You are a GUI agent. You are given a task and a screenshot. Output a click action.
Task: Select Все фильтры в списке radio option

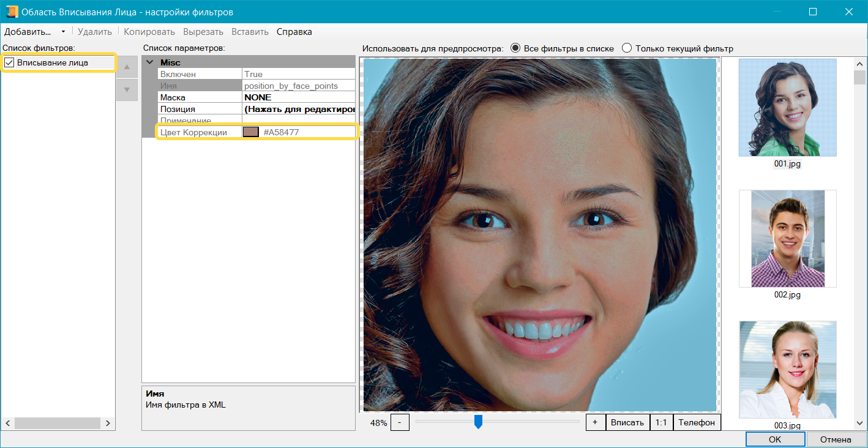(515, 48)
